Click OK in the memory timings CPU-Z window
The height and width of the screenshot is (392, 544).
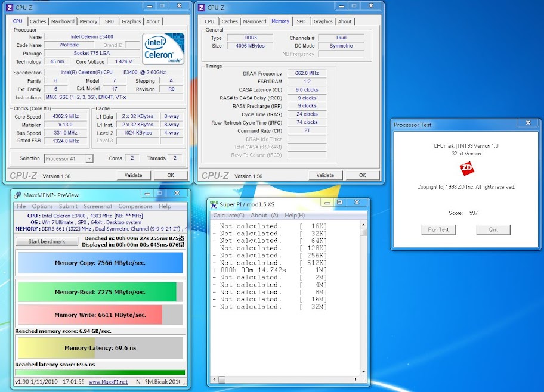(x=363, y=175)
